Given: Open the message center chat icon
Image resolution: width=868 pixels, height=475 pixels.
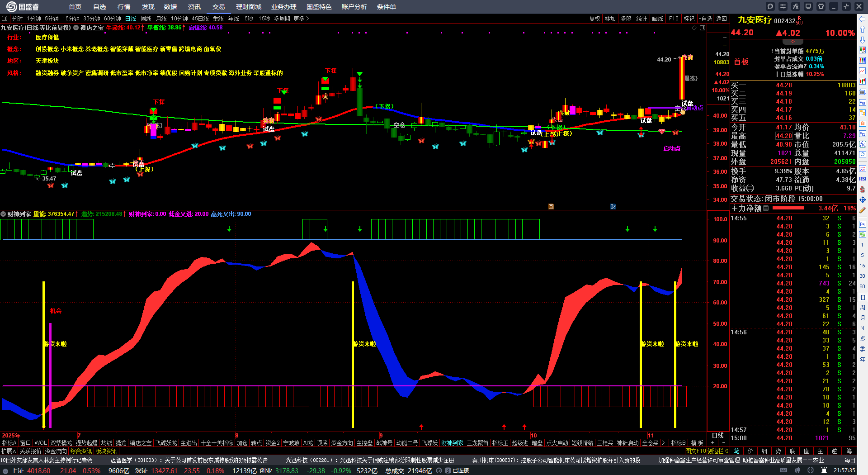Looking at the screenshot, I should click(770, 6).
